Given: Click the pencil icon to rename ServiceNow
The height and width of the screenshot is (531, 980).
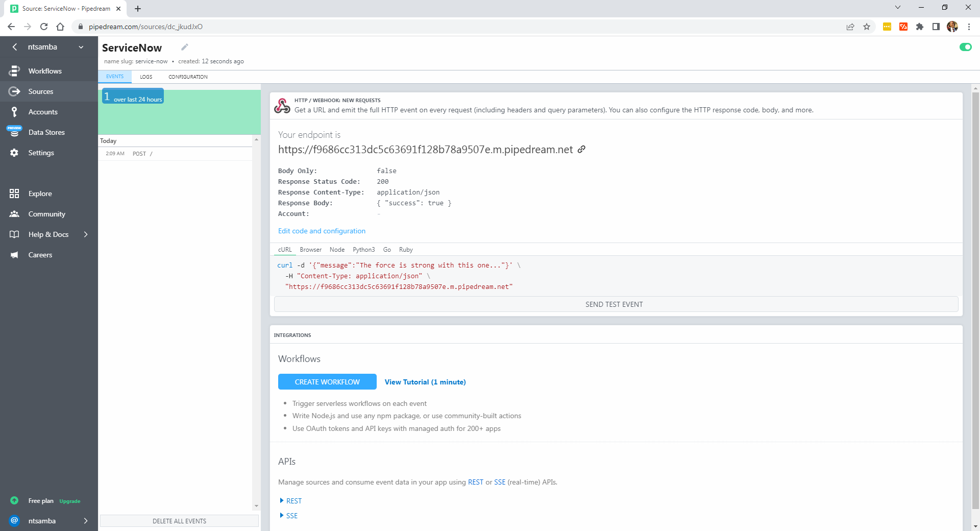Looking at the screenshot, I should point(185,47).
